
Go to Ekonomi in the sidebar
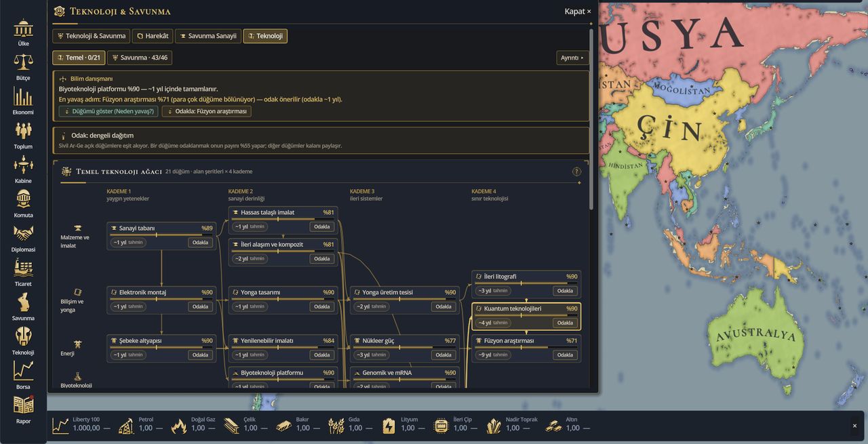[23, 102]
